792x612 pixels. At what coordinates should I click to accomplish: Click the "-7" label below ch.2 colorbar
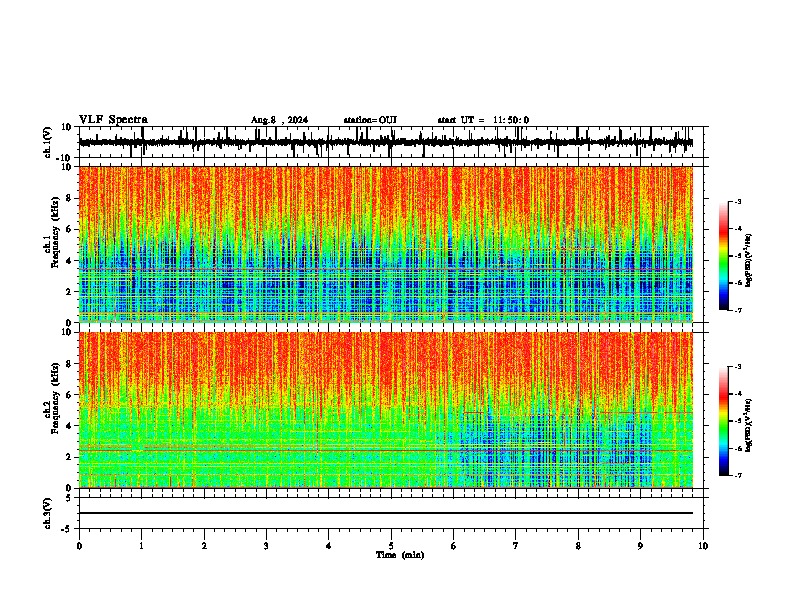click(738, 475)
